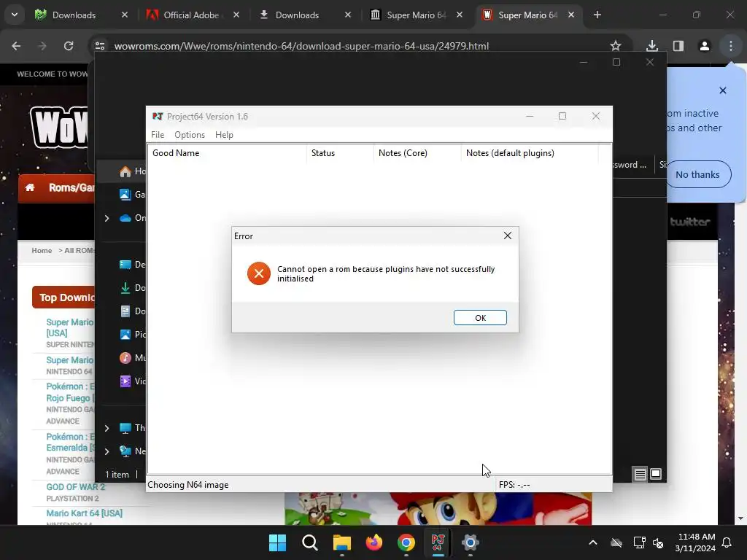Viewport: 747px width, 560px height.
Task: Click the Home breadcrumb link
Action: pos(42,251)
